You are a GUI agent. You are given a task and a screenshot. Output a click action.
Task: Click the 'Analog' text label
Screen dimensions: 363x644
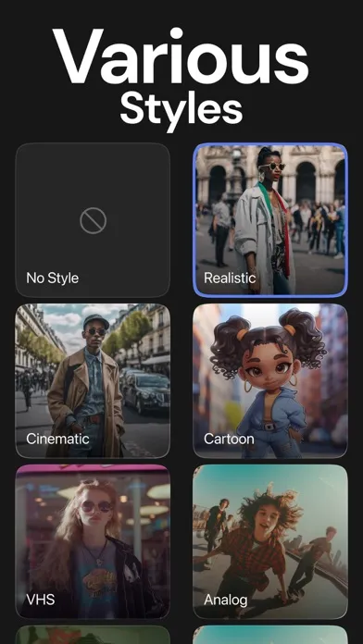pyautogui.click(x=226, y=601)
